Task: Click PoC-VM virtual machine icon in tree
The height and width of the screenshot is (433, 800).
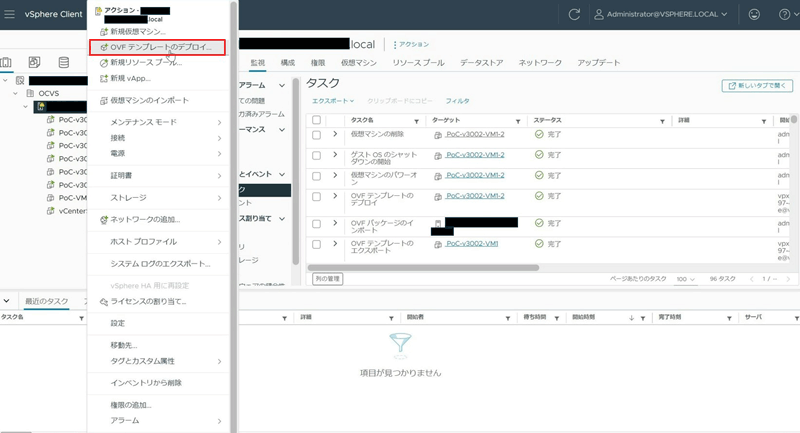Action: pyautogui.click(x=51, y=197)
